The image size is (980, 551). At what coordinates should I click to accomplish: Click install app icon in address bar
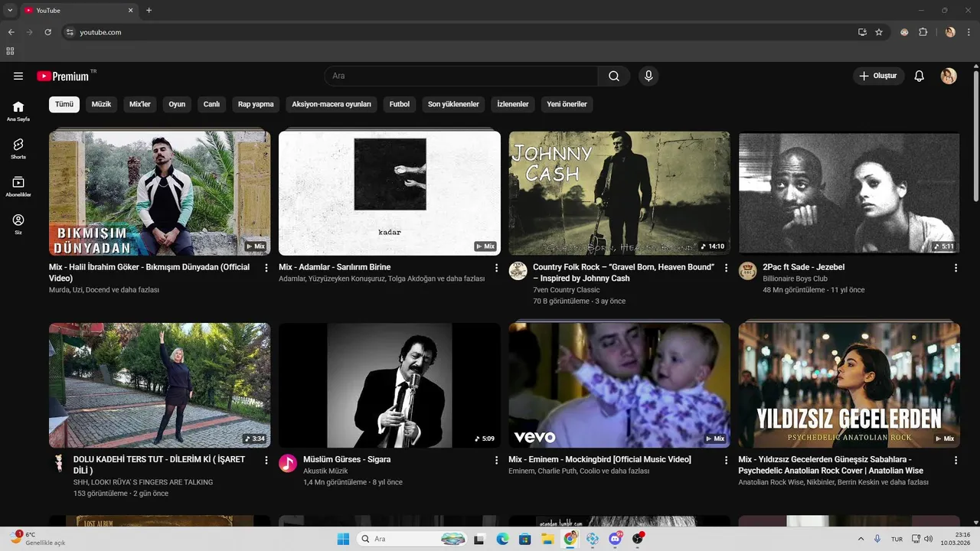(x=862, y=32)
